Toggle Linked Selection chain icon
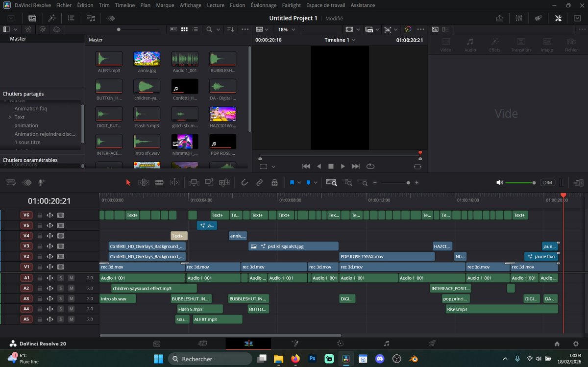 coord(260,182)
